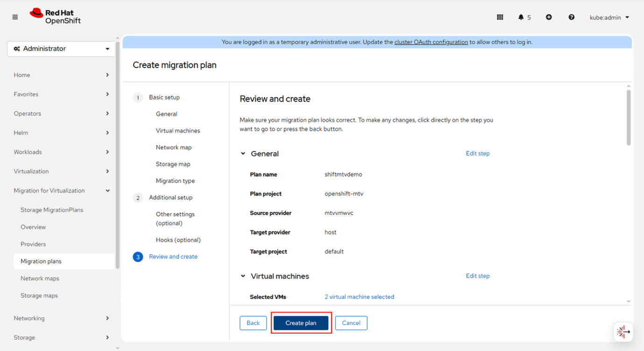Open the Network maps page
The image size is (644, 351).
[x=40, y=279]
